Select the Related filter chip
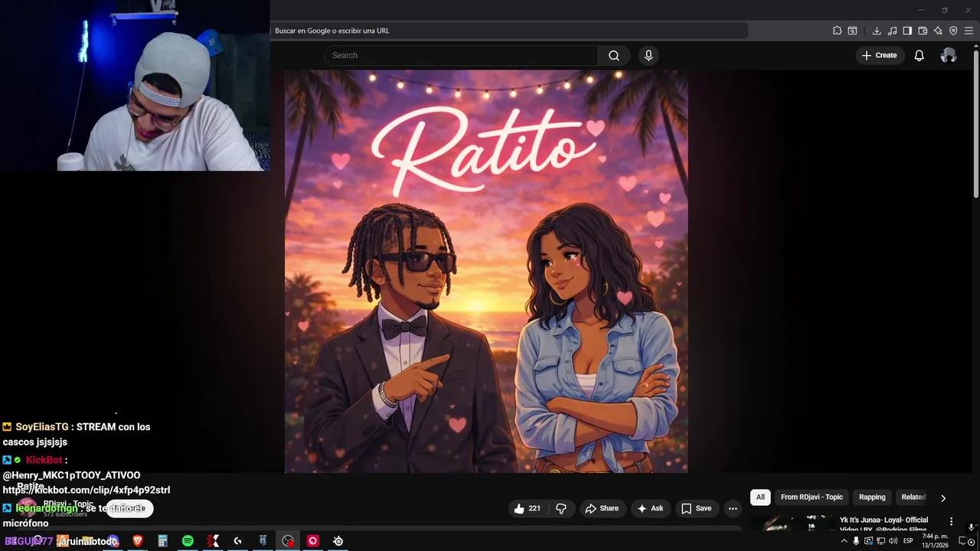The height and width of the screenshot is (551, 980). (x=913, y=497)
